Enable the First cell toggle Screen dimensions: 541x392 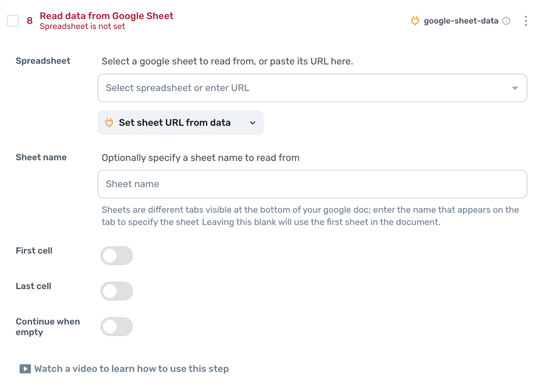[116, 255]
